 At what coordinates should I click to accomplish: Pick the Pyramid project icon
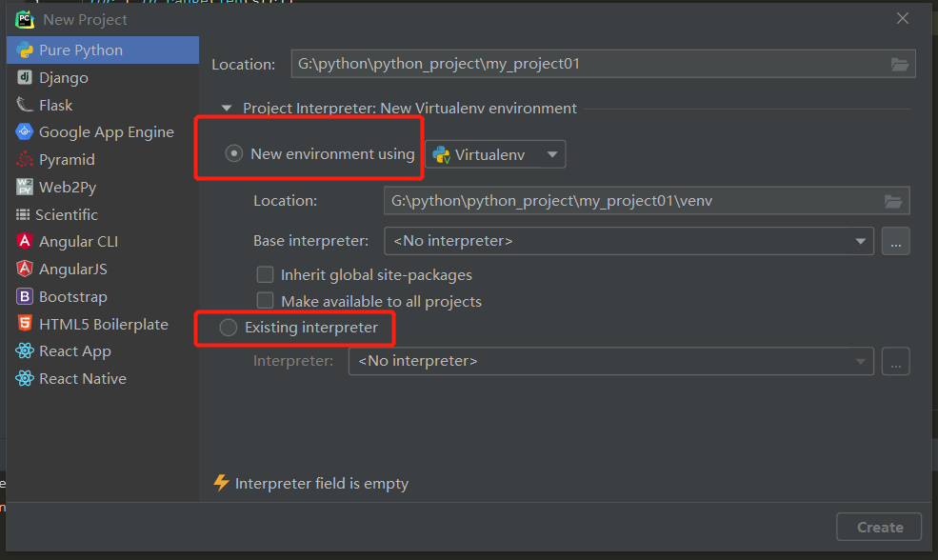[25, 159]
